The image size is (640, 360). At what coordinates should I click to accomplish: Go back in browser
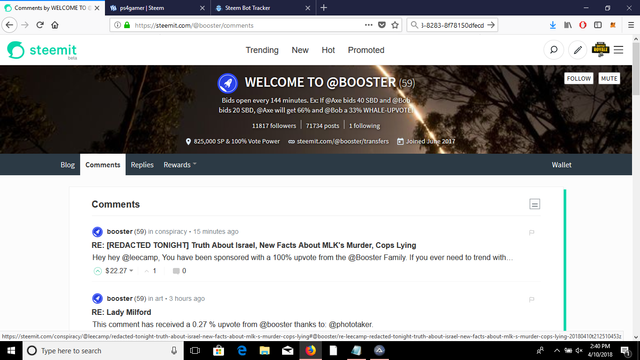pos(9,25)
